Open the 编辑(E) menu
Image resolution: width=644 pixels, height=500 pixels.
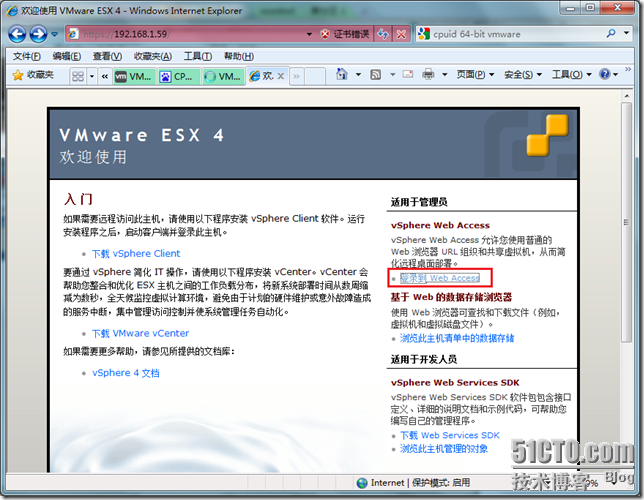coord(67,56)
